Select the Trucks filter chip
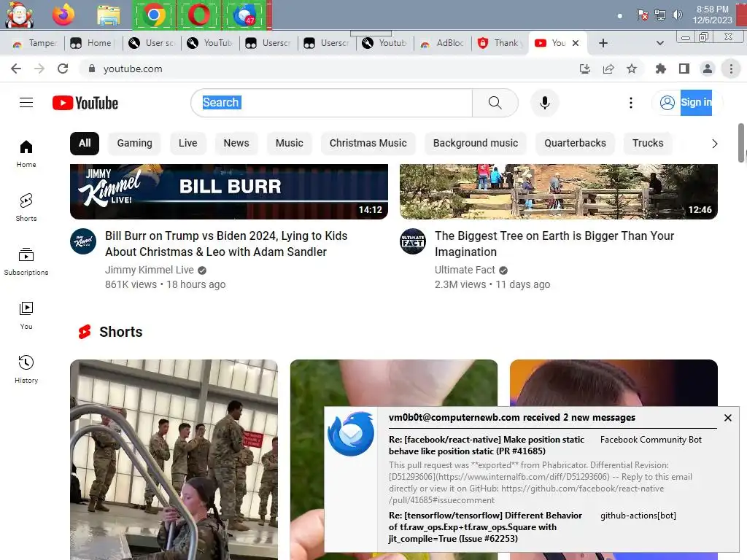This screenshot has width=747, height=560. click(x=648, y=144)
